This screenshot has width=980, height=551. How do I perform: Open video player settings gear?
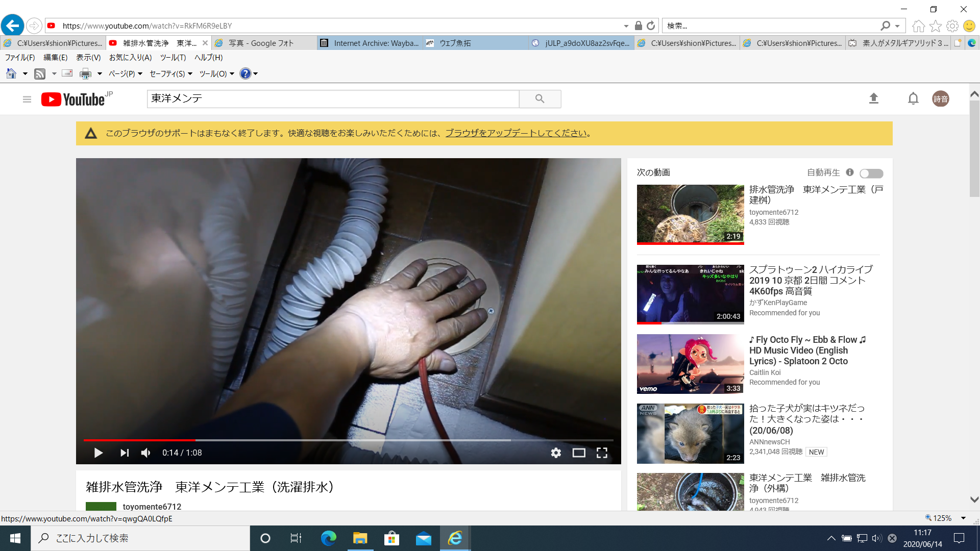(x=556, y=453)
